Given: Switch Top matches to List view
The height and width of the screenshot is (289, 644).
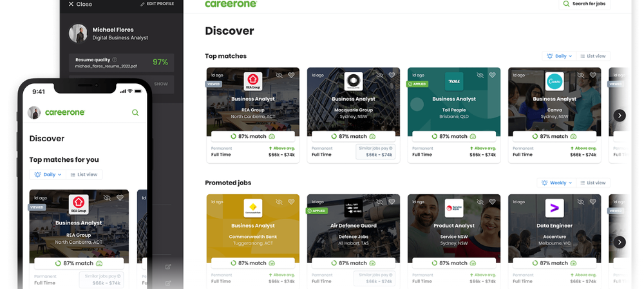Looking at the screenshot, I should [x=593, y=56].
